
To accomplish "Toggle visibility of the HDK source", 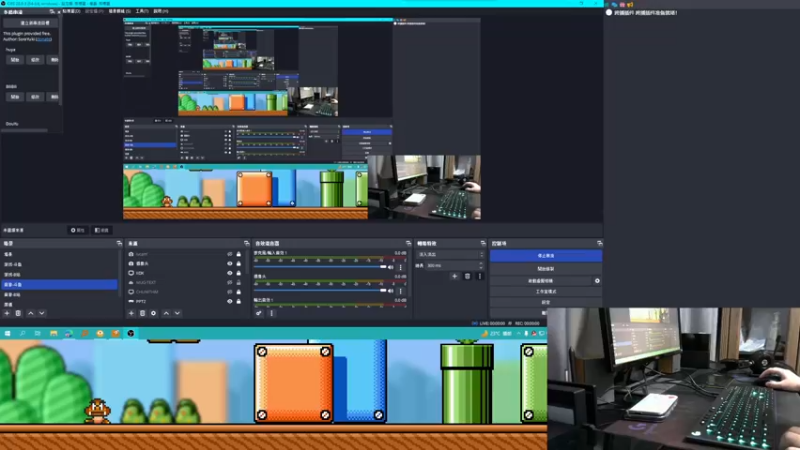I will pos(230,273).
